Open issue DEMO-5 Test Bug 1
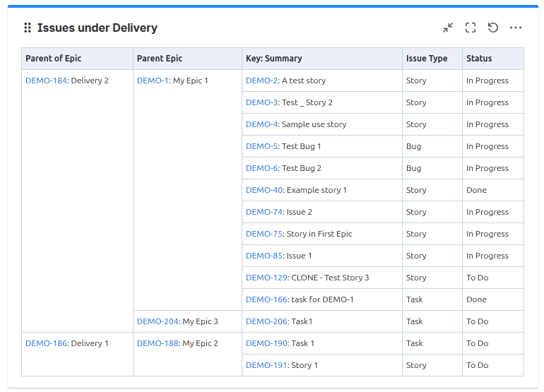Image resolution: width=544 pixels, height=392 pixels. point(261,146)
